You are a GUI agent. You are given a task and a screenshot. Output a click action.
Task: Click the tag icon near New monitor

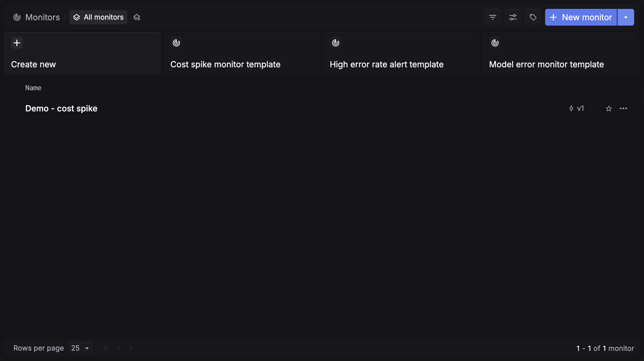pos(533,17)
